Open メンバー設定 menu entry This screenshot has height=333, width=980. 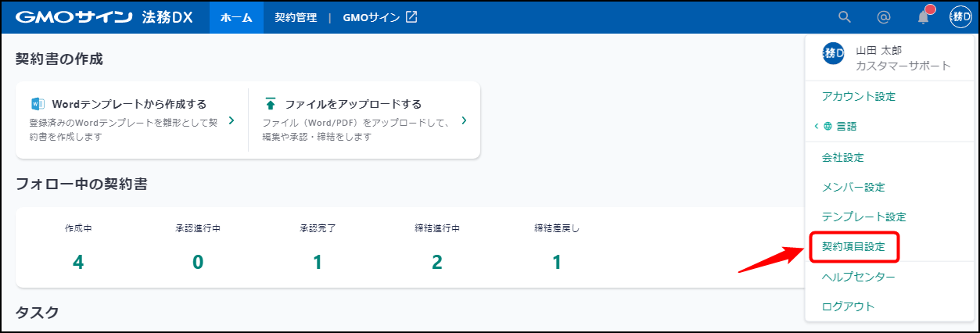[853, 188]
